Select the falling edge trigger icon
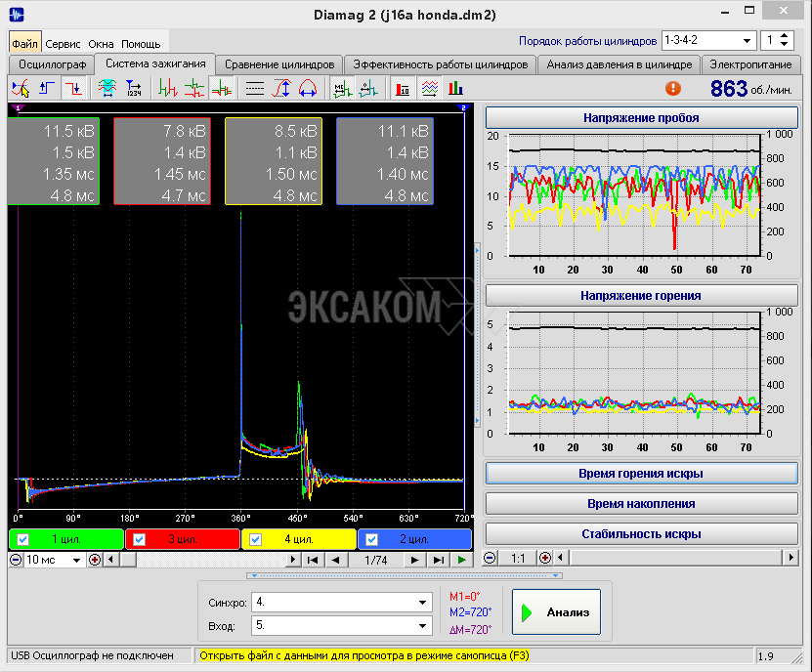The height and width of the screenshot is (672, 812). 73,88
